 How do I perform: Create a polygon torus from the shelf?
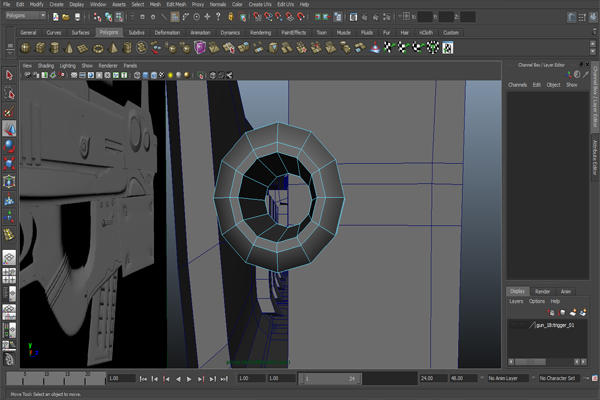click(x=98, y=48)
